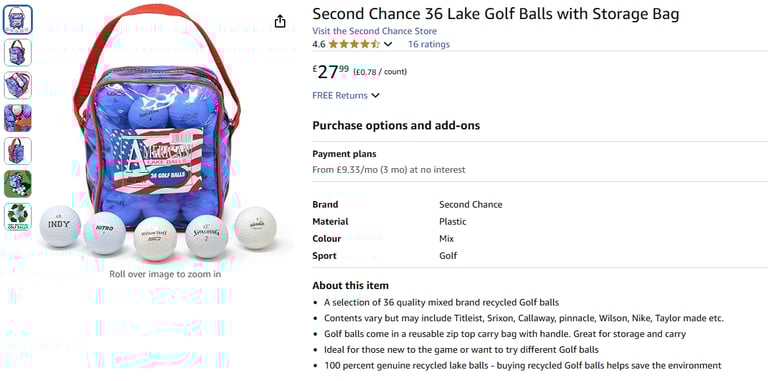The width and height of the screenshot is (768, 381).
Task: Select the second product thumbnail
Action: pyautogui.click(x=18, y=52)
